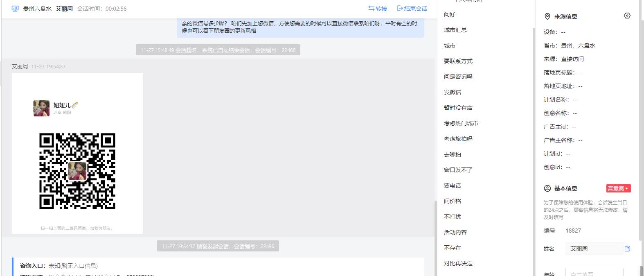Screen dimensions: 644x276
Task: Open the 高意愿 intent level dropdown
Action: (x=618, y=188)
